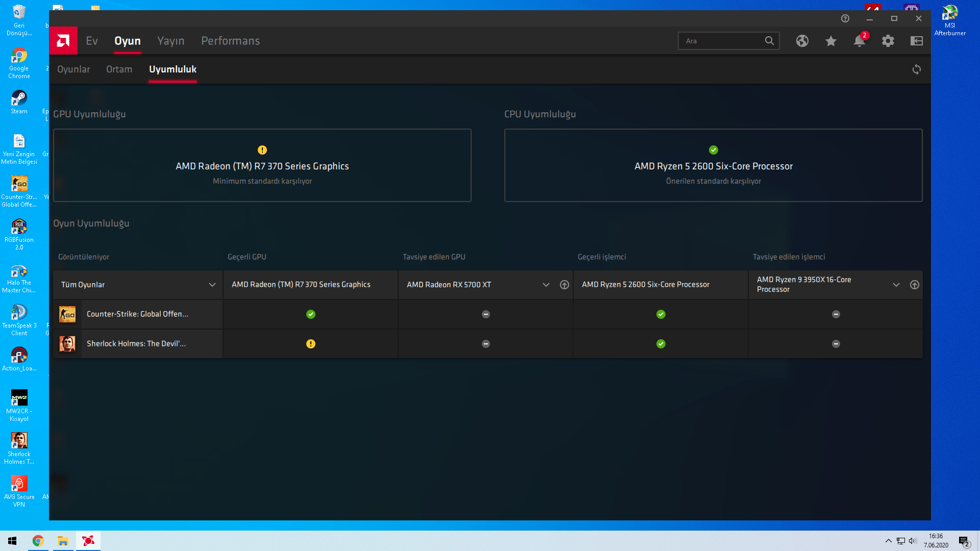
Task: Open the web browser globe icon
Action: pyautogui.click(x=802, y=41)
